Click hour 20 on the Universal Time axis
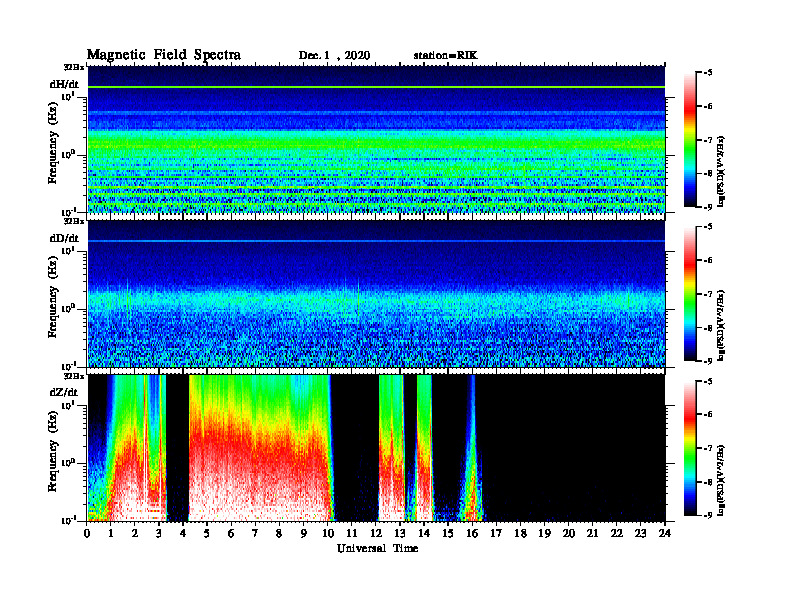 [x=568, y=534]
